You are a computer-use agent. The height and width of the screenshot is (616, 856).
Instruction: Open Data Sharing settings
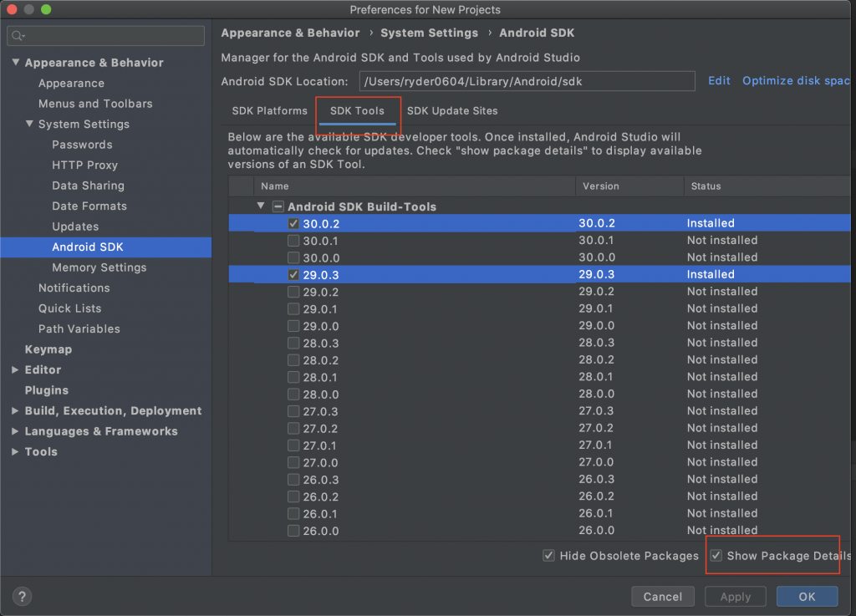pos(88,186)
